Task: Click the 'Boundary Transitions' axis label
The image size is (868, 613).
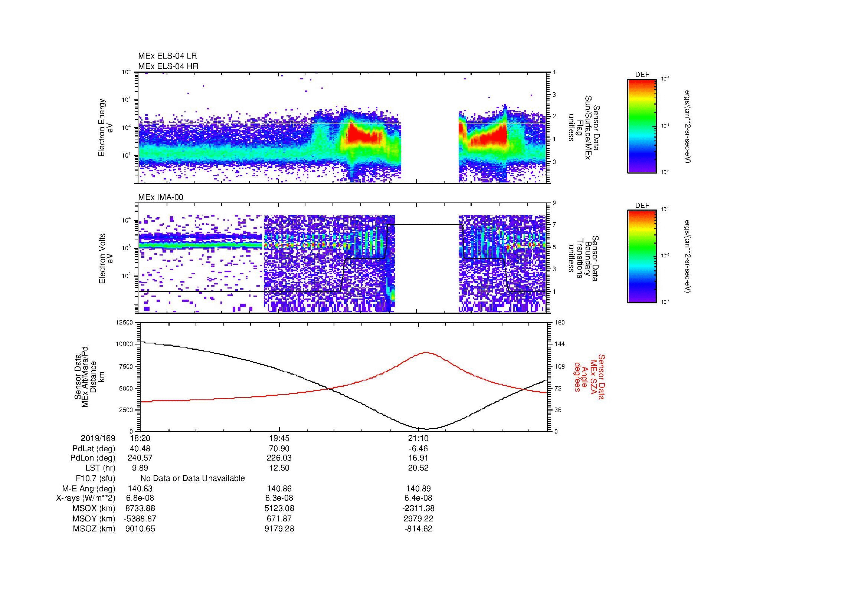Action: (583, 259)
